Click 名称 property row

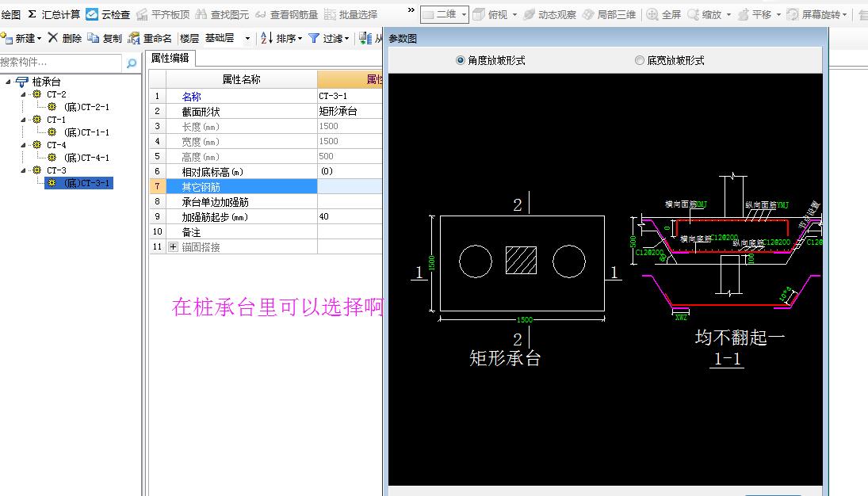point(241,97)
